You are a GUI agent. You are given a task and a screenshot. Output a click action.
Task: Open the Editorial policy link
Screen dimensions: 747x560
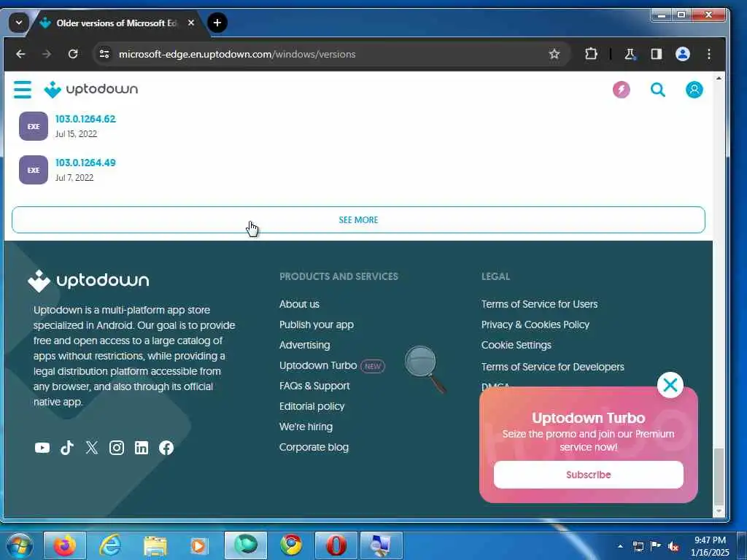click(311, 407)
